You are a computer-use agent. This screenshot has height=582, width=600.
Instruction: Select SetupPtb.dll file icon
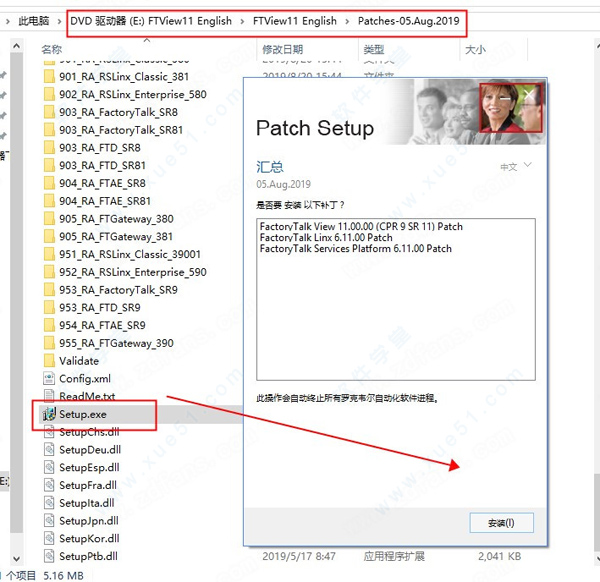[49, 556]
